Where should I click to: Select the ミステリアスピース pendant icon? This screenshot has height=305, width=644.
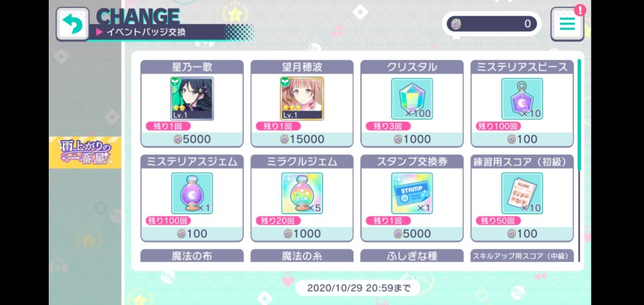point(522,99)
